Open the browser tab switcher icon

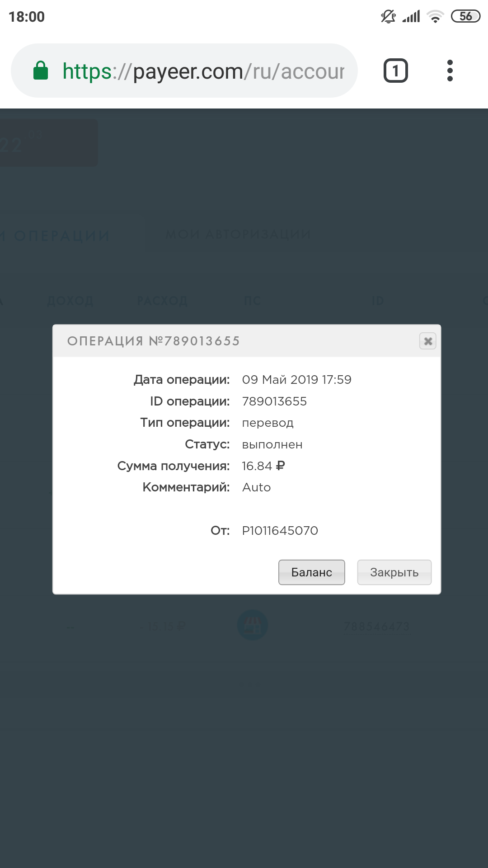pos(396,71)
